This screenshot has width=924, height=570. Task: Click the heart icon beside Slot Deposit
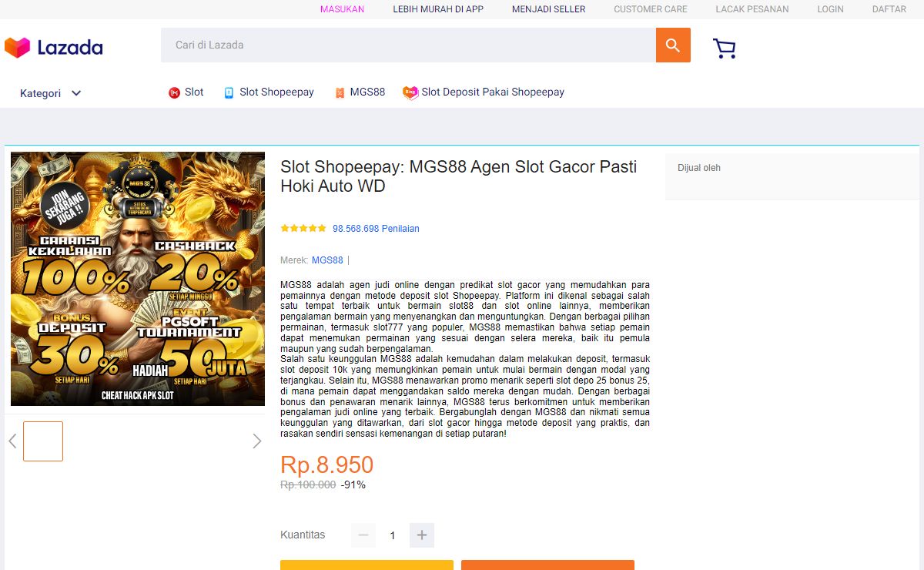(410, 92)
